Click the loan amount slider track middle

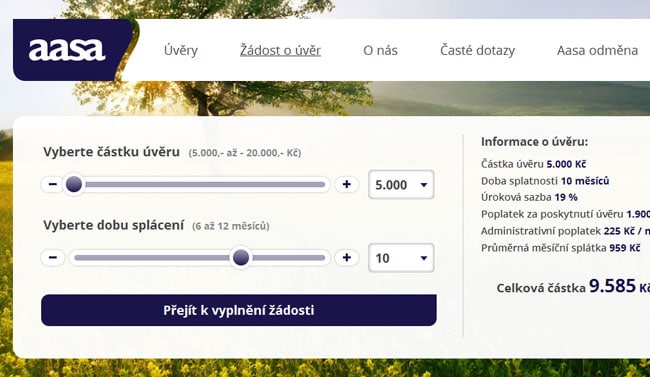point(199,184)
